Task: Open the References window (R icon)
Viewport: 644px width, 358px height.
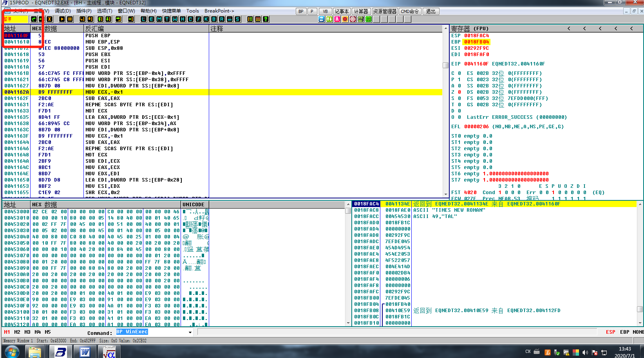Action: (222, 19)
